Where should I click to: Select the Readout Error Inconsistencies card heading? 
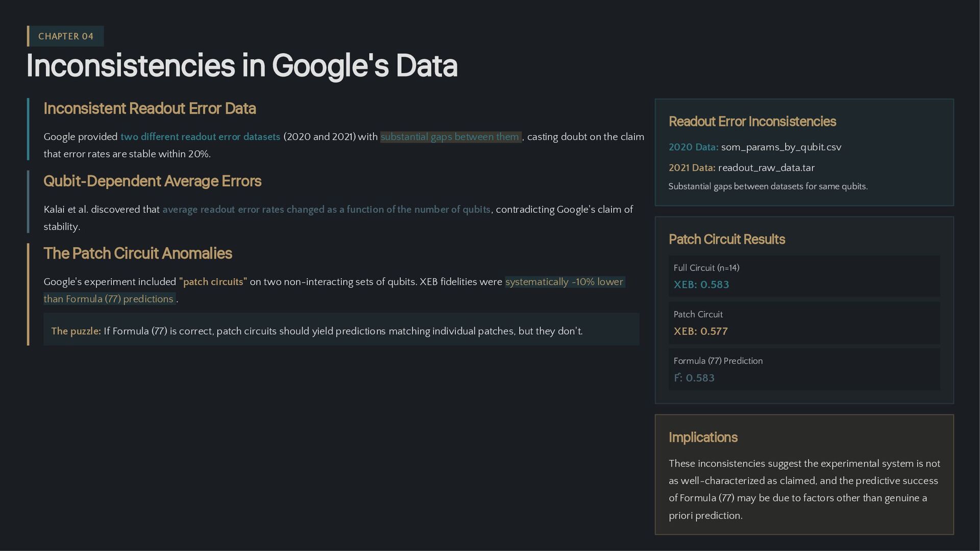coord(752,122)
